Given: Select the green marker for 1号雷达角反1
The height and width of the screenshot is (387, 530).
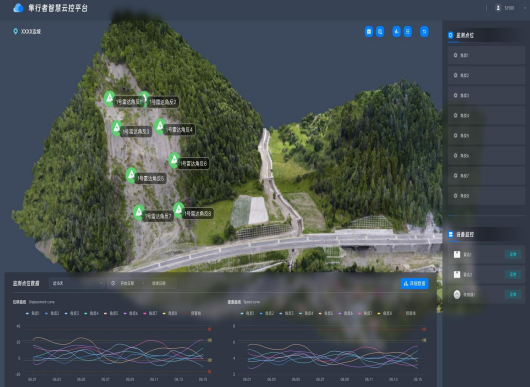Looking at the screenshot, I should 109,98.
